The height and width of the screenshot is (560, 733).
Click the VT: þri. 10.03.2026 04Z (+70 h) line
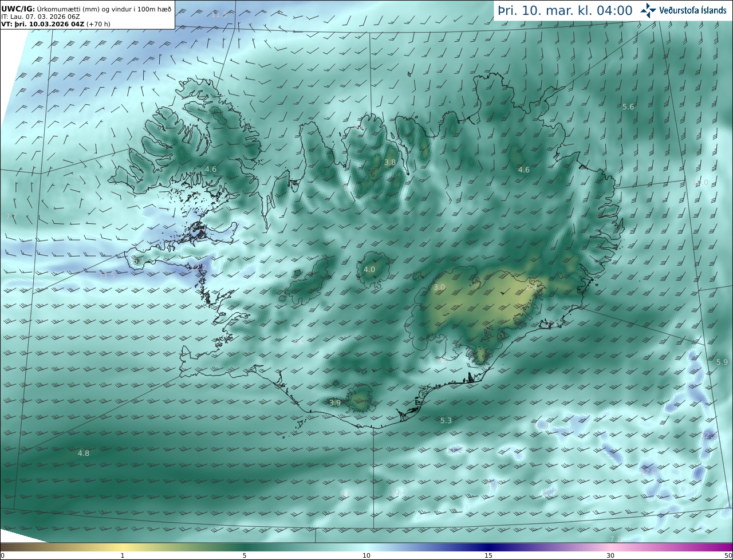56,24
